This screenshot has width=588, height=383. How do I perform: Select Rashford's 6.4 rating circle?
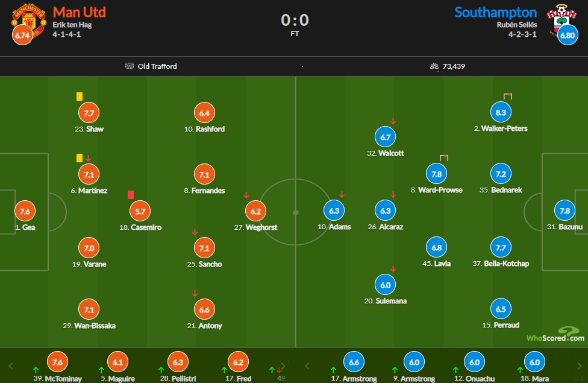pos(204,113)
